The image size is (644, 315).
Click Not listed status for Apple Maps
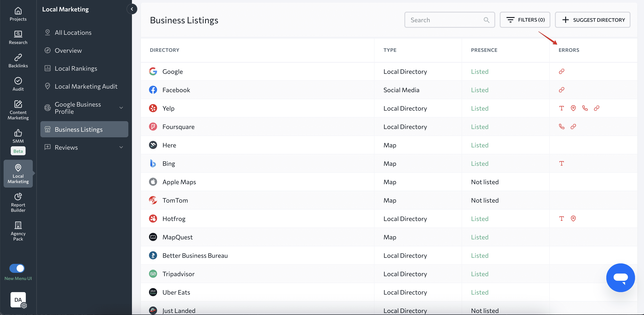point(485,182)
